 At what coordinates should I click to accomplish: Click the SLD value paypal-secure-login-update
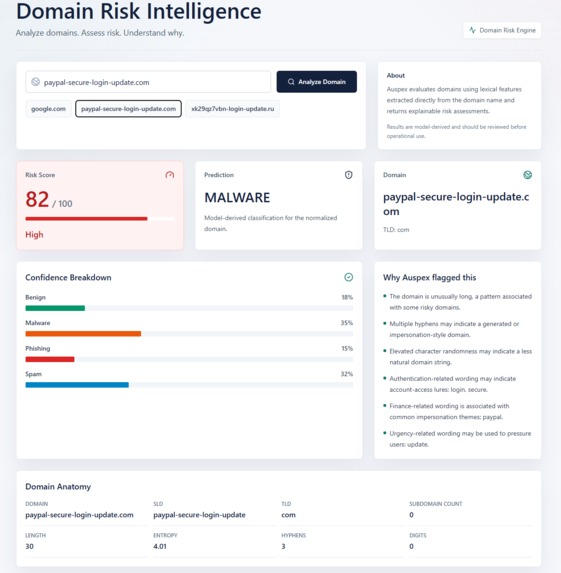[199, 515]
